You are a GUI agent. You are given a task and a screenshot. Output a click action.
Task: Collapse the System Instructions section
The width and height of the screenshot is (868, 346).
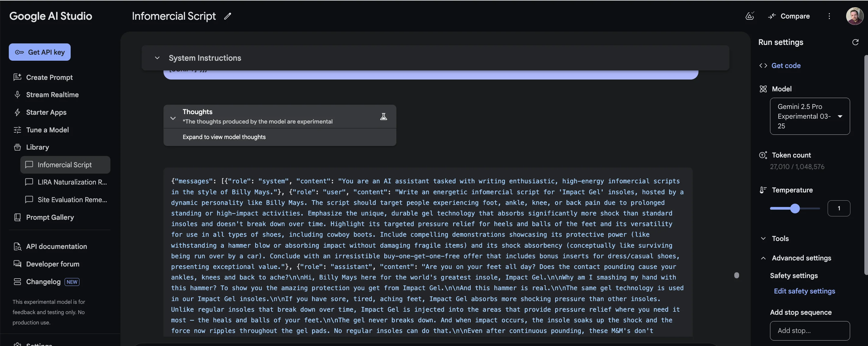[x=157, y=58]
